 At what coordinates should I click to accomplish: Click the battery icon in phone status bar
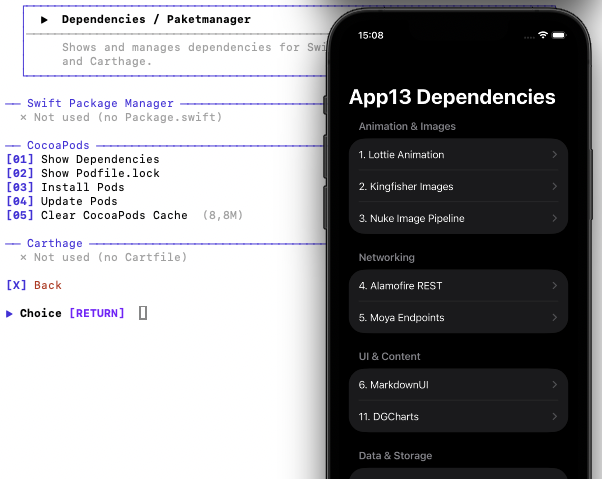pyautogui.click(x=559, y=35)
